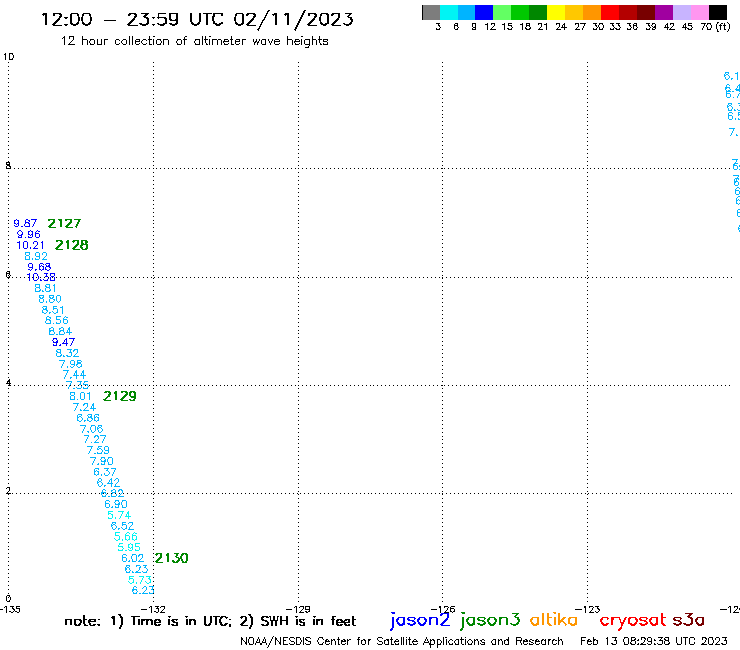740x650 pixels.
Task: Click the wave height reading 10.38
Action: [41, 277]
